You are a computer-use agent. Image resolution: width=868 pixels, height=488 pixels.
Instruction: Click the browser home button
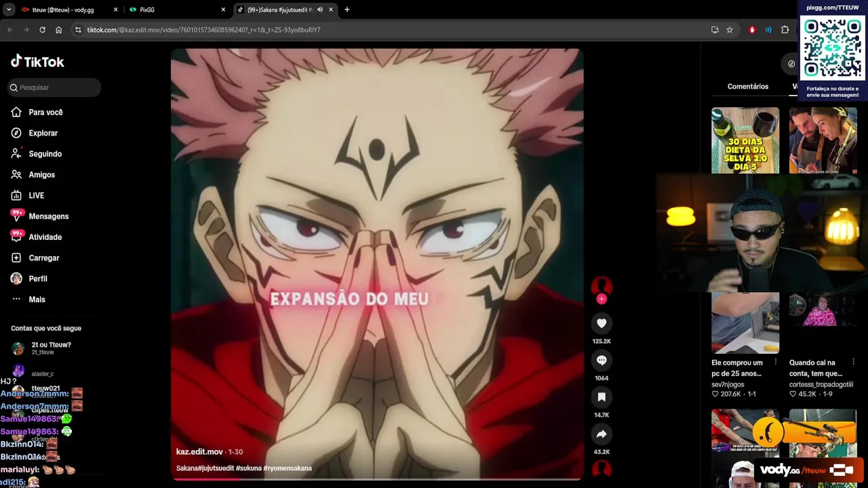pos(59,30)
